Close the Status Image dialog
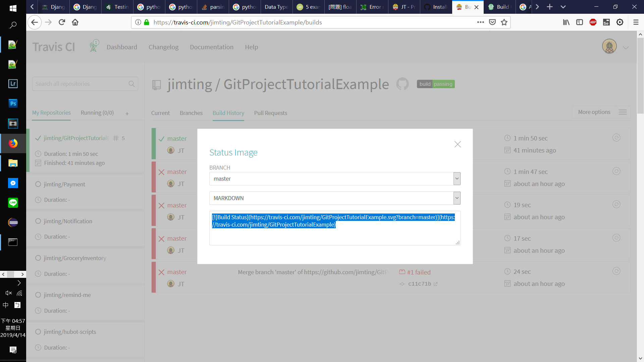644x362 pixels. [x=458, y=144]
